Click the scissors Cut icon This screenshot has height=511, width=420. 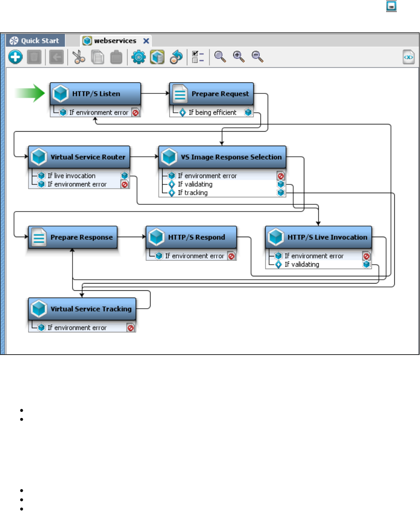(x=78, y=57)
